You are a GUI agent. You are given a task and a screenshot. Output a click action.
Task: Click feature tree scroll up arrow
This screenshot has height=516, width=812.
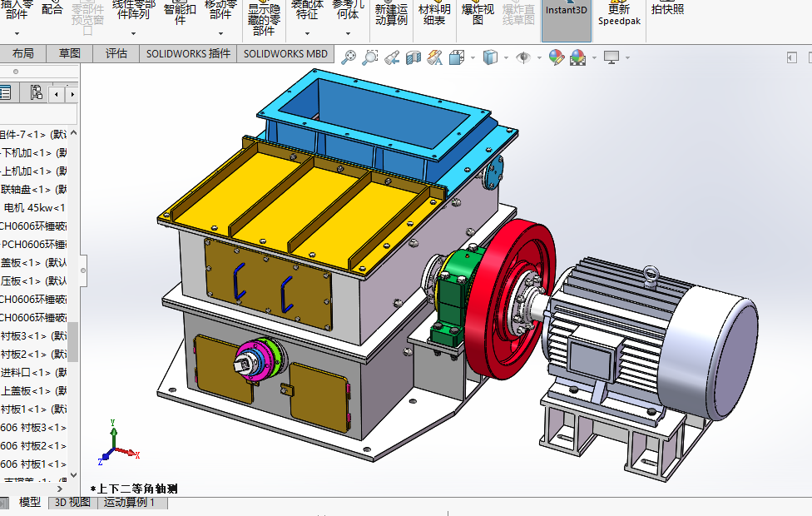click(x=73, y=133)
